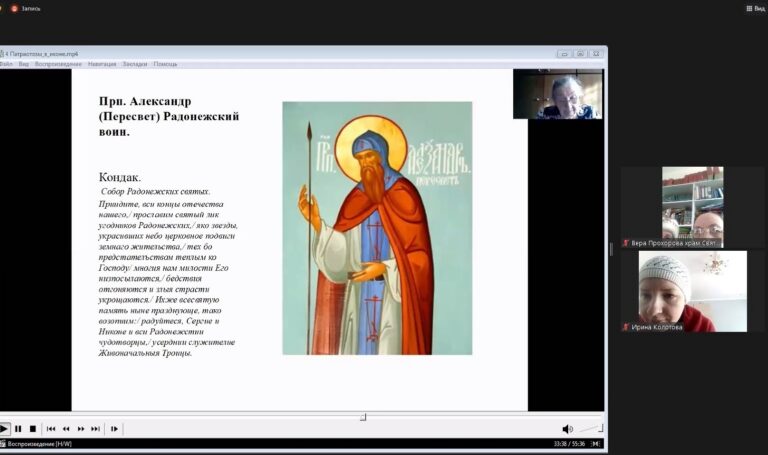This screenshot has height=455, width=768.
Task: Open the Воспроизведение menu
Action: click(x=58, y=64)
